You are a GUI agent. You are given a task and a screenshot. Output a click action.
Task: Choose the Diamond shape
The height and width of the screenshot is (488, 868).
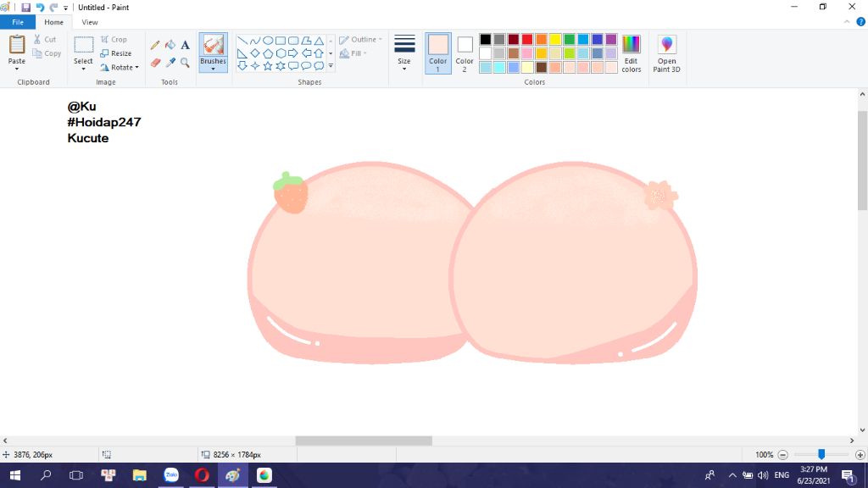click(254, 53)
